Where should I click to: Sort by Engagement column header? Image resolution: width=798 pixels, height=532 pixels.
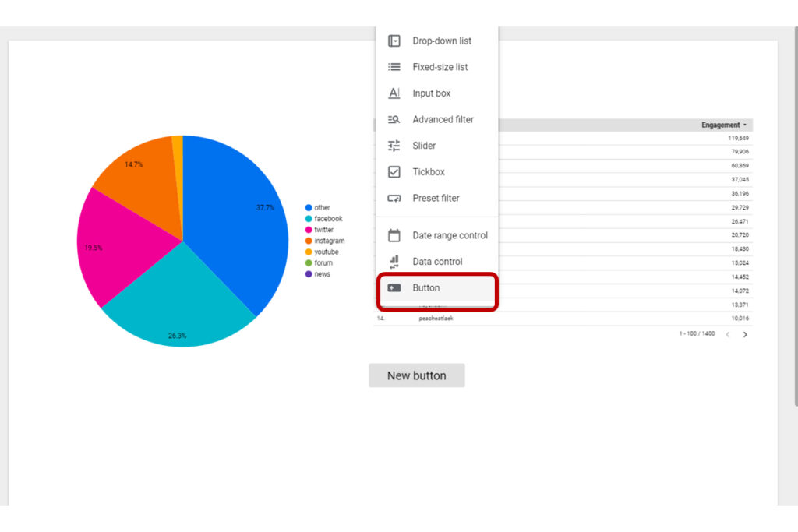(x=724, y=125)
